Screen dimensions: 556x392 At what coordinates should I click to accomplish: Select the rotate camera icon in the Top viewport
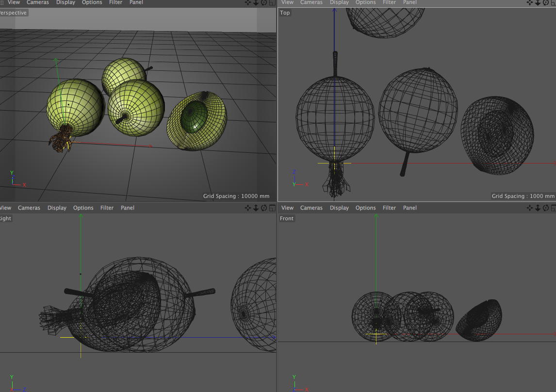pos(545,3)
